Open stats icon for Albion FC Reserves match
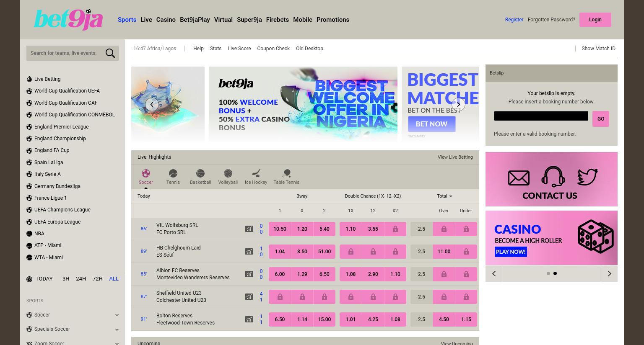The width and height of the screenshot is (644, 345). 249,274
